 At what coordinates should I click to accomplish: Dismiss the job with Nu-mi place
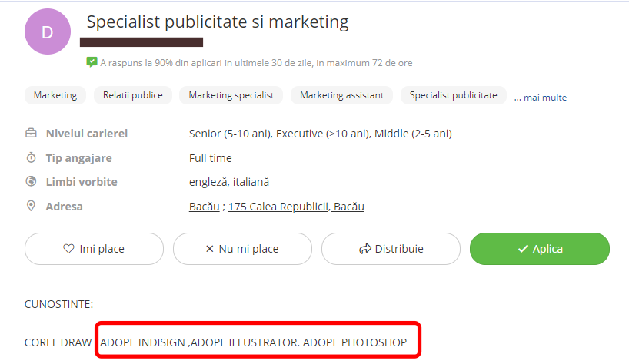tap(242, 249)
